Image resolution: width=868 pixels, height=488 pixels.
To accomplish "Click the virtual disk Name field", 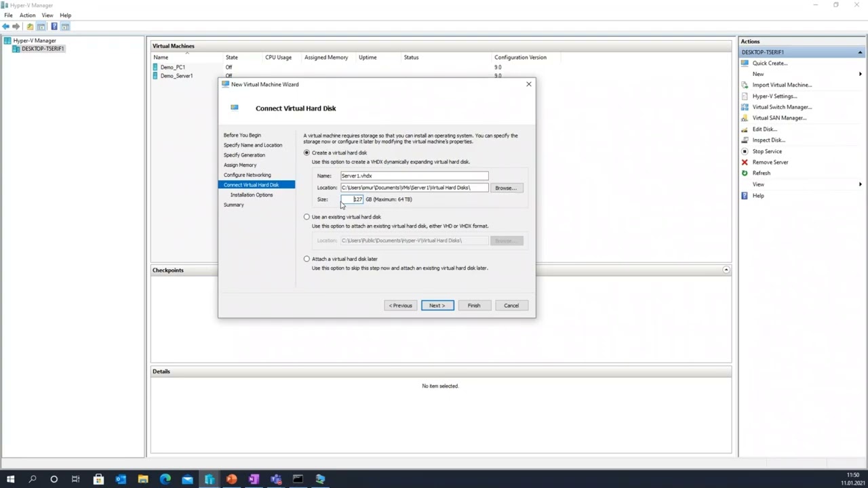I will pyautogui.click(x=414, y=176).
